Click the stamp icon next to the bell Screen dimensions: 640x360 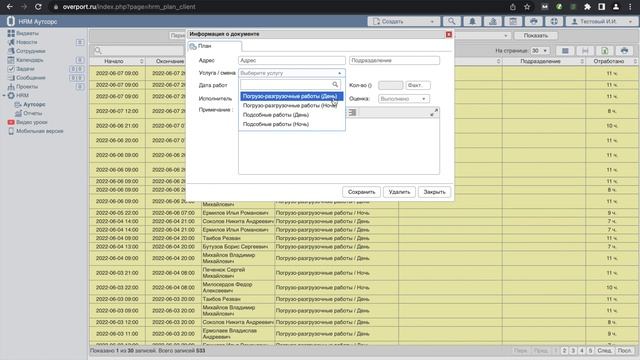493,21
